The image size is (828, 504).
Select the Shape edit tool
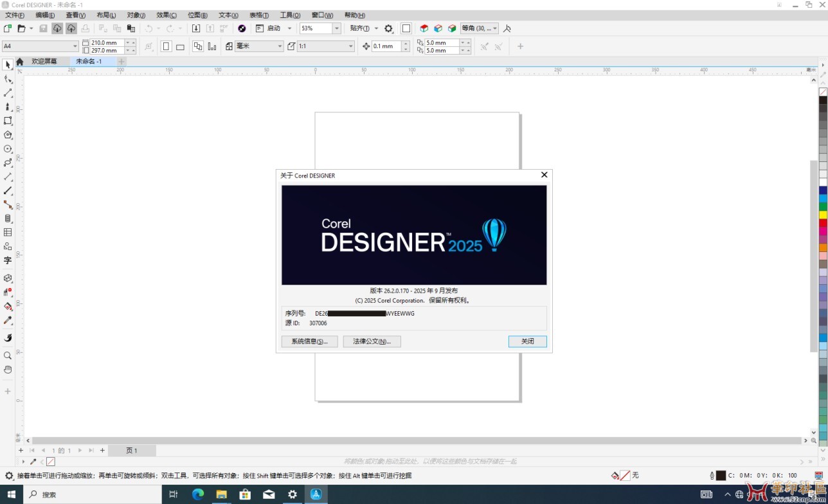coord(8,79)
